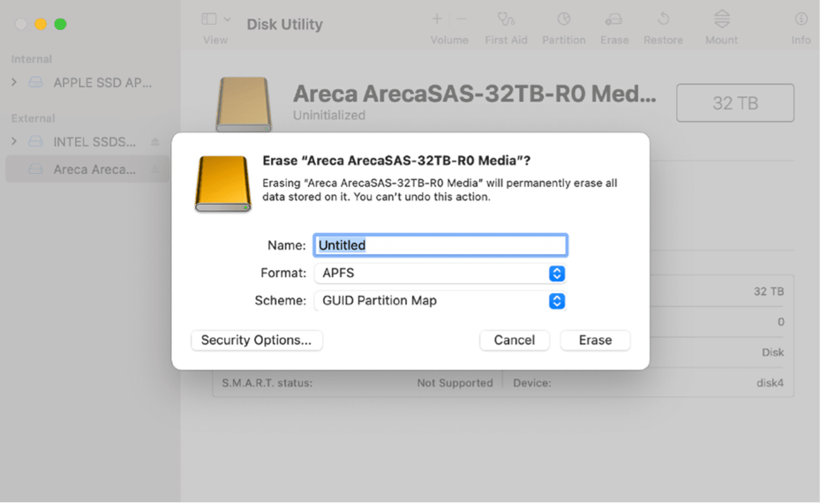Confirm with the Erase button
The width and height of the screenshot is (822, 504).
[x=595, y=340]
